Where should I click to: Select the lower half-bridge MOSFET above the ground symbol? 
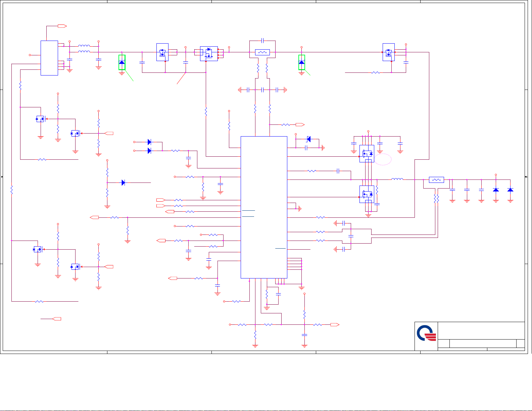pyautogui.click(x=367, y=194)
